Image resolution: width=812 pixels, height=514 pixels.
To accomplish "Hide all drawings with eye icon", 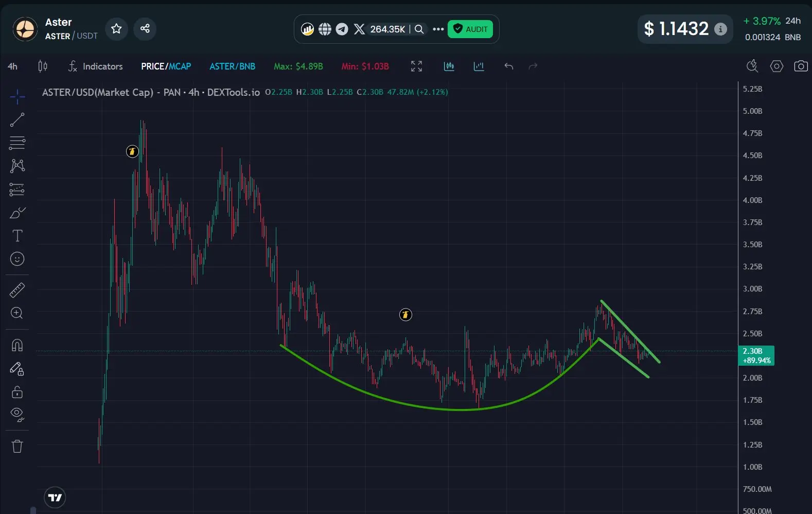I will (17, 415).
